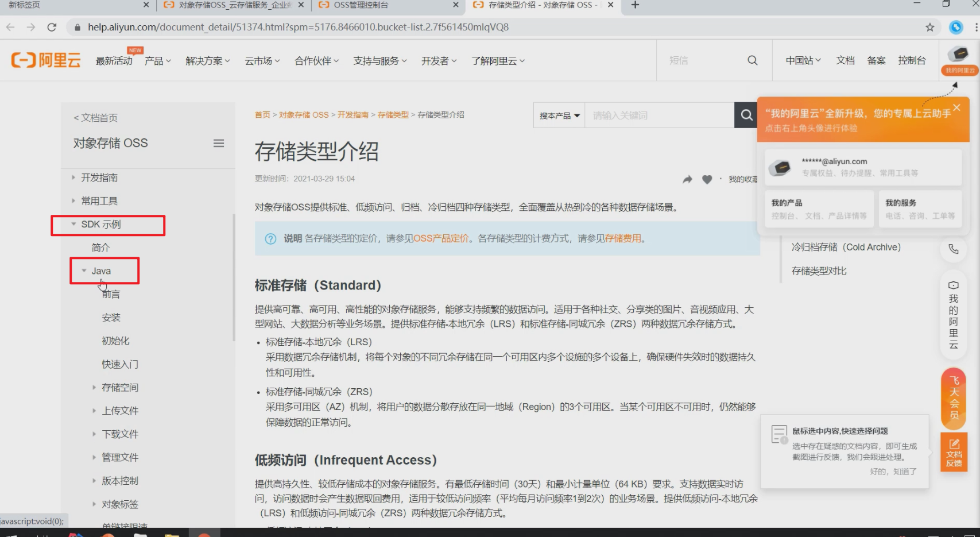Click the heart favorite icon
This screenshot has width=980, height=537.
[x=707, y=179]
